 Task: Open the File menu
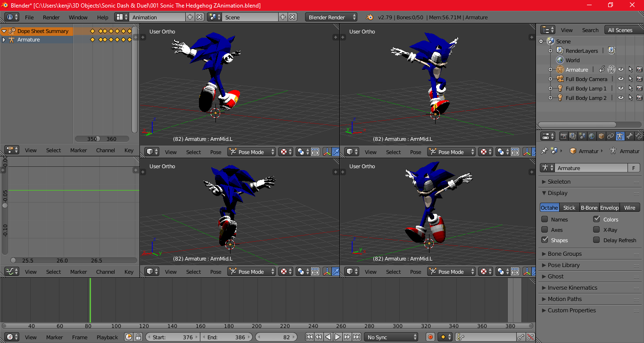(29, 17)
